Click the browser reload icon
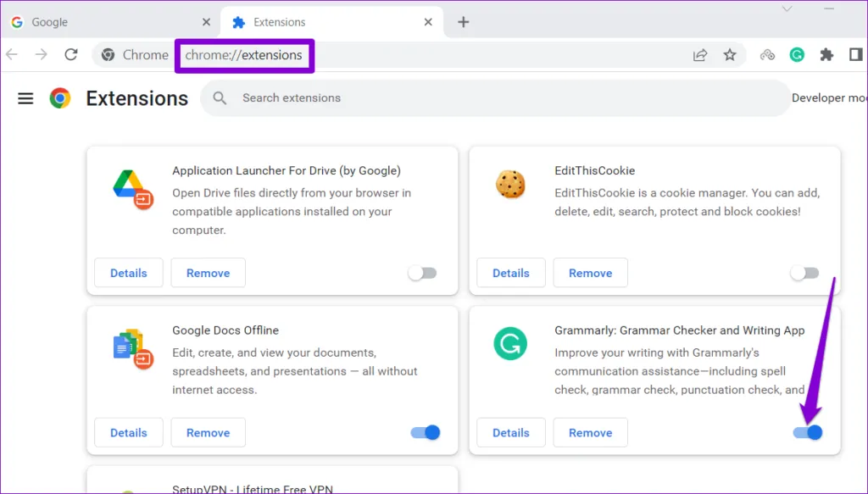 pyautogui.click(x=71, y=55)
